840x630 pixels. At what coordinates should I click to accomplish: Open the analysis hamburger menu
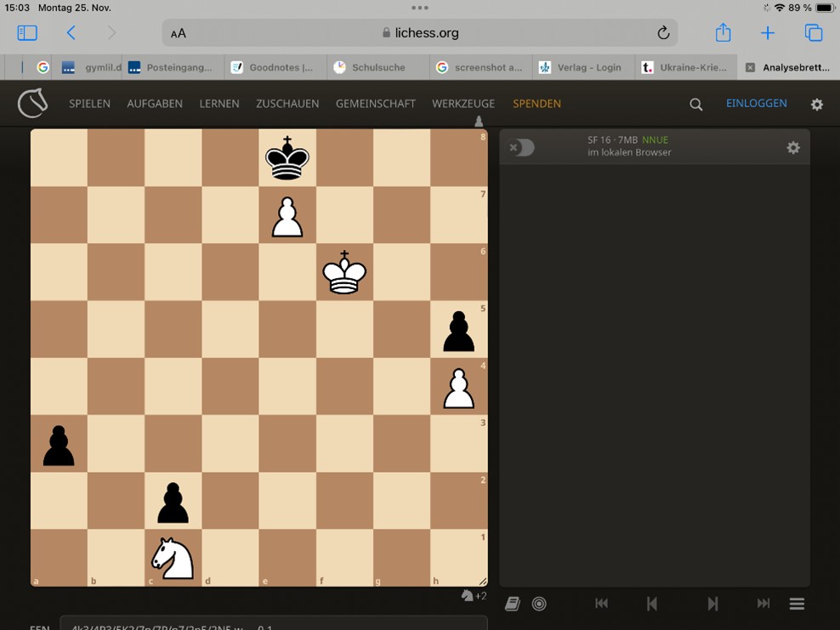click(797, 603)
